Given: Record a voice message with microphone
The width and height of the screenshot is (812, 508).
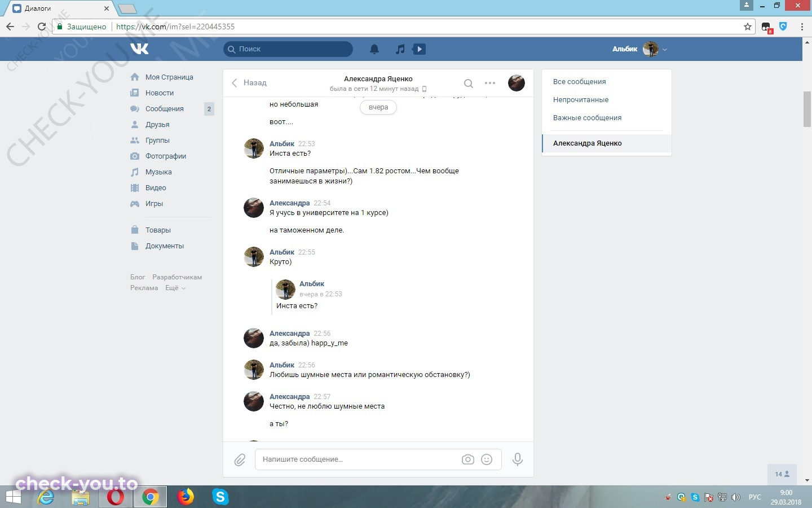Looking at the screenshot, I should coord(517,459).
